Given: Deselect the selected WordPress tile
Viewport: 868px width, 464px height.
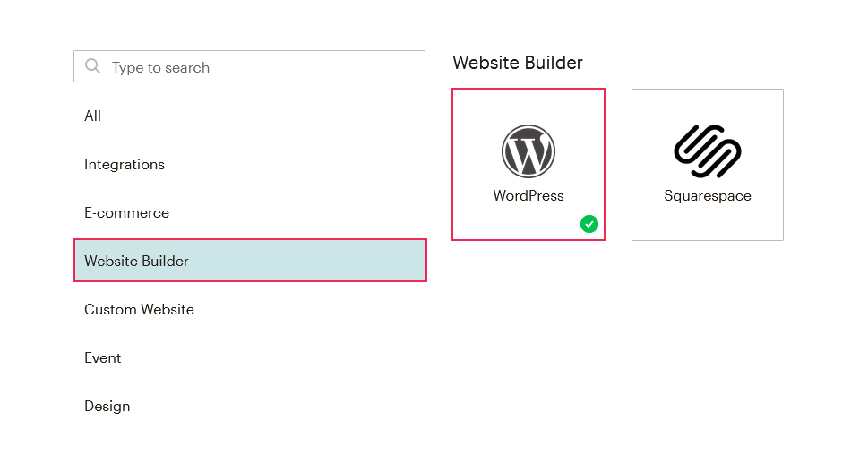Looking at the screenshot, I should (529, 165).
